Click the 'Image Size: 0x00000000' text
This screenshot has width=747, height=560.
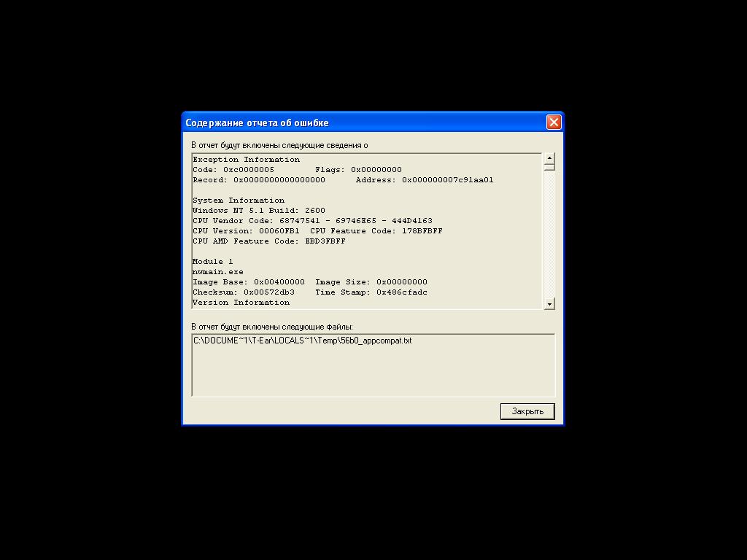click(x=371, y=282)
